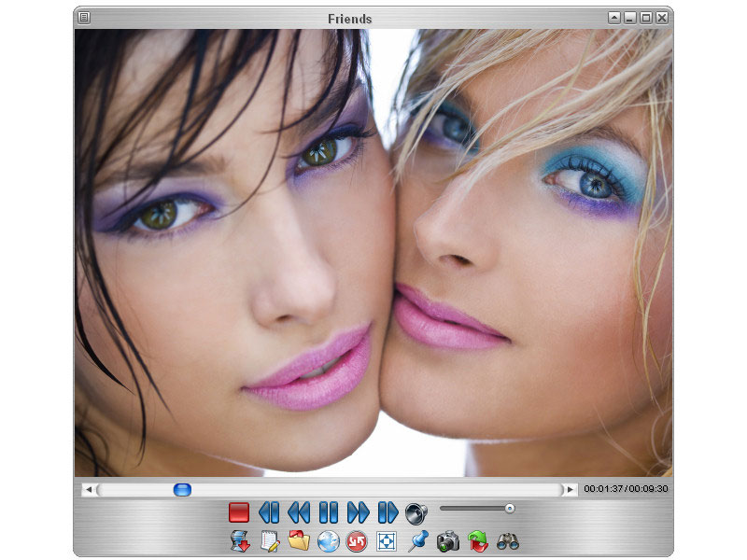
Task: Fast forward the video
Action: click(x=358, y=512)
